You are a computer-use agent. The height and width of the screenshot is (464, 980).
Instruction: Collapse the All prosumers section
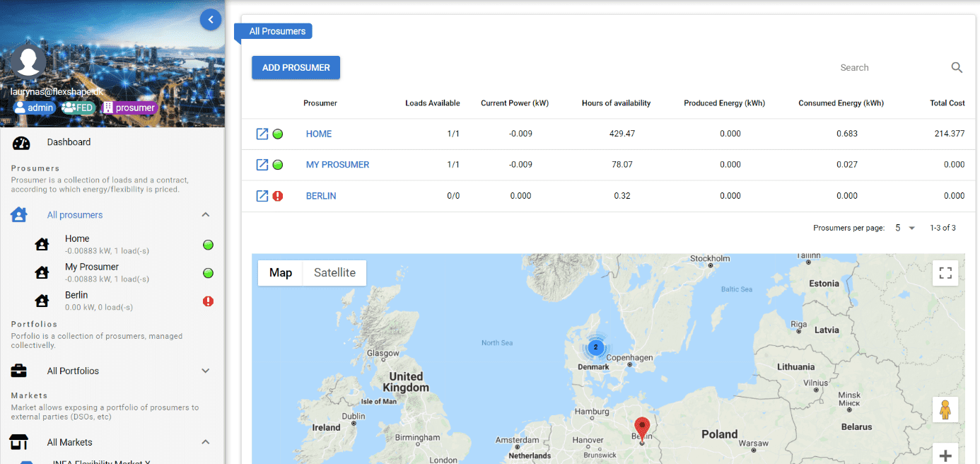coord(205,214)
